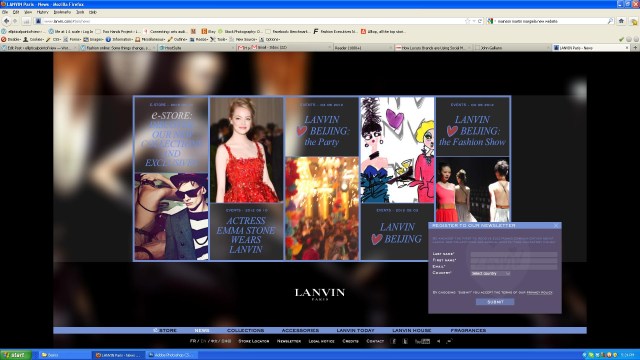The image size is (640, 360).
Task: Bookmark this page with the star icon
Action: click(468, 21)
